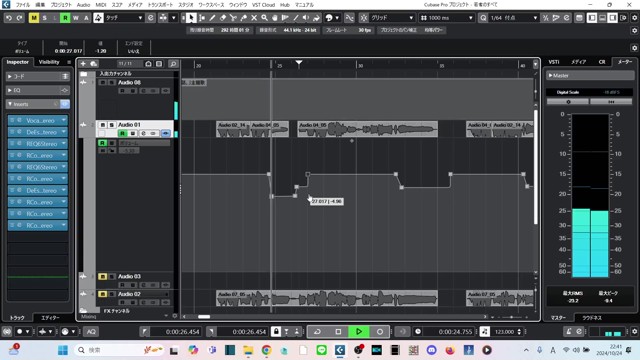Select the Mute X tool
This screenshot has width=640, height=360.
[x=254, y=18]
